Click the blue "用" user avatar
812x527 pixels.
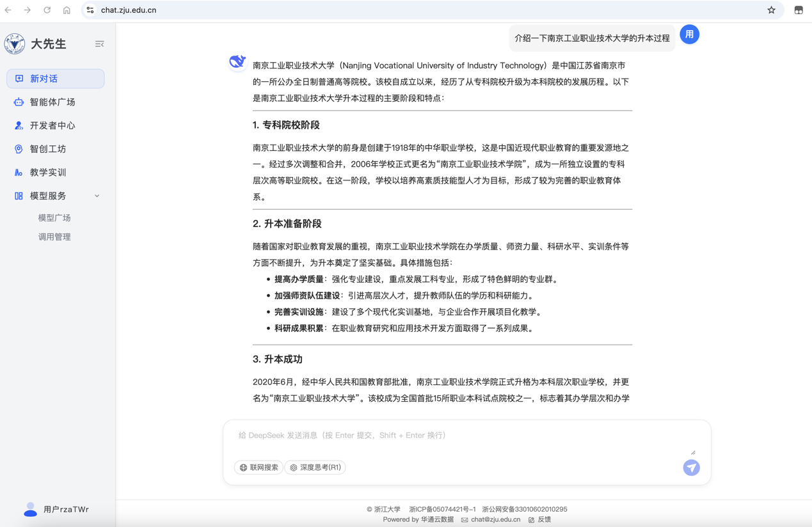(x=689, y=35)
